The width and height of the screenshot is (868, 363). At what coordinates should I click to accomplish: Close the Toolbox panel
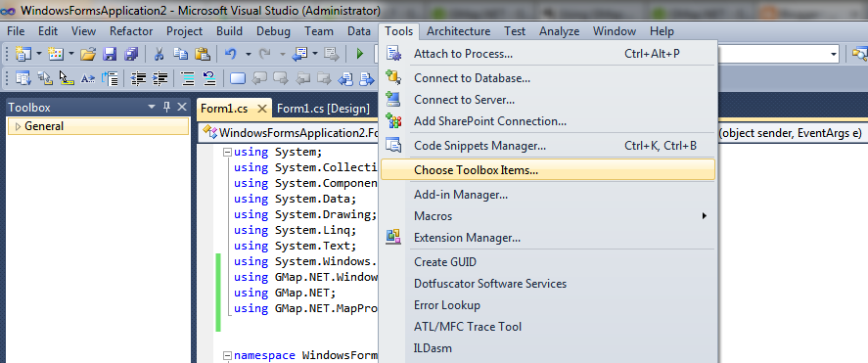[182, 108]
